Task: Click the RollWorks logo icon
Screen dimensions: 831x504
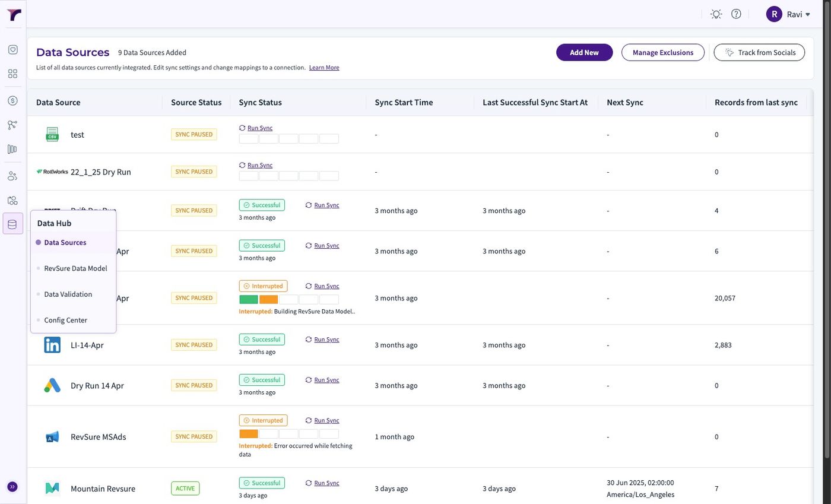Action: (52, 172)
